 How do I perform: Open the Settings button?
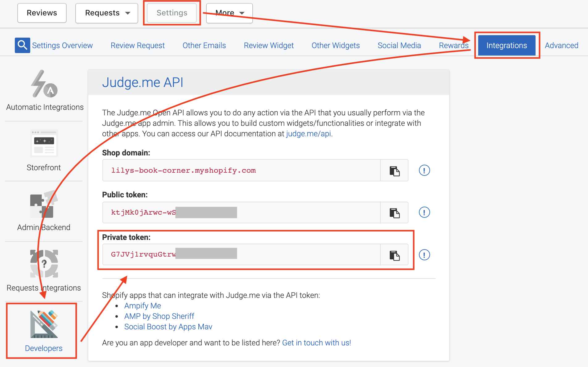pyautogui.click(x=172, y=13)
